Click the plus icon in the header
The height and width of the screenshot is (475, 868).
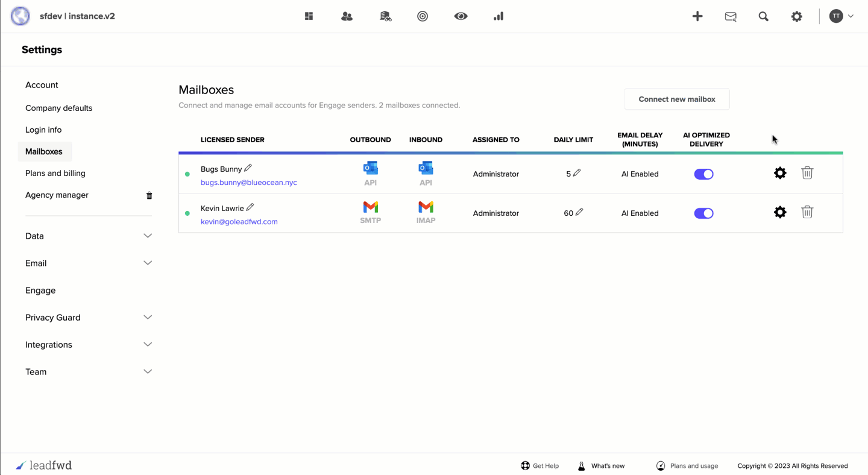697,16
